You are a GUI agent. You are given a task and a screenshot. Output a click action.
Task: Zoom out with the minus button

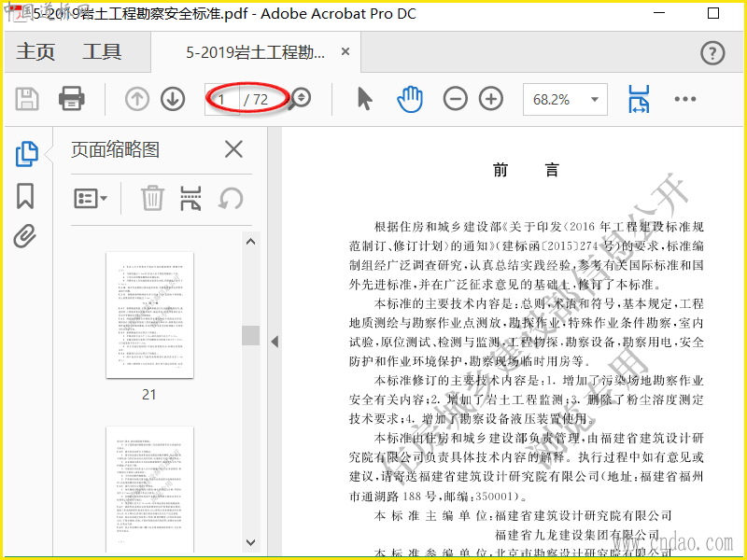tap(455, 99)
